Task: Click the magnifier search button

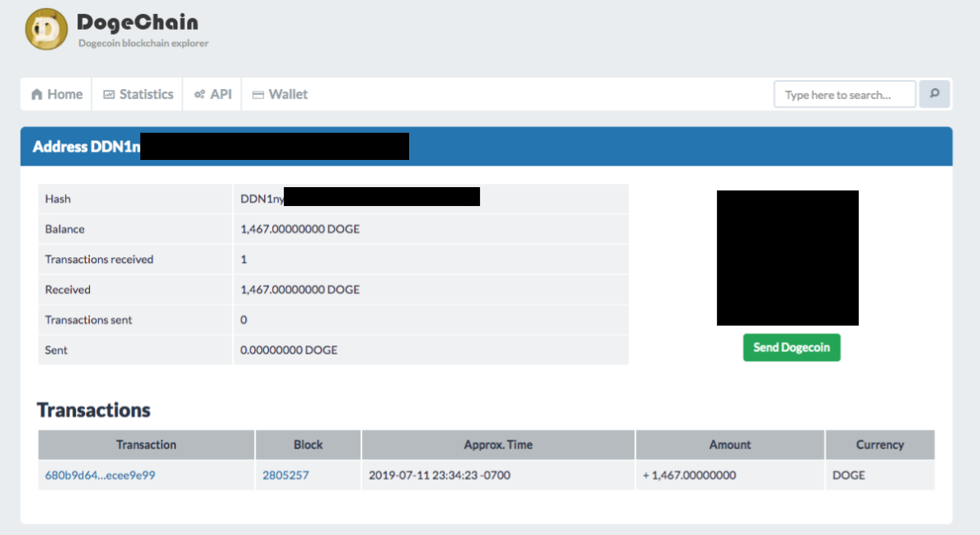Action: pyautogui.click(x=935, y=94)
